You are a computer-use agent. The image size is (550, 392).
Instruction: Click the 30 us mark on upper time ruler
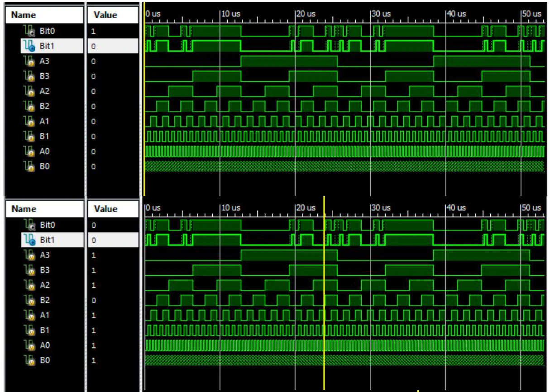382,14
